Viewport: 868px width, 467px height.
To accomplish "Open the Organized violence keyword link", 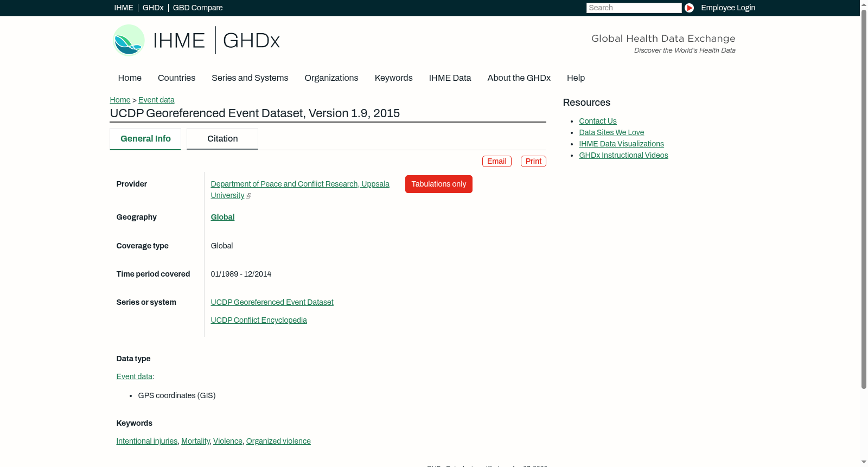I will (x=278, y=441).
